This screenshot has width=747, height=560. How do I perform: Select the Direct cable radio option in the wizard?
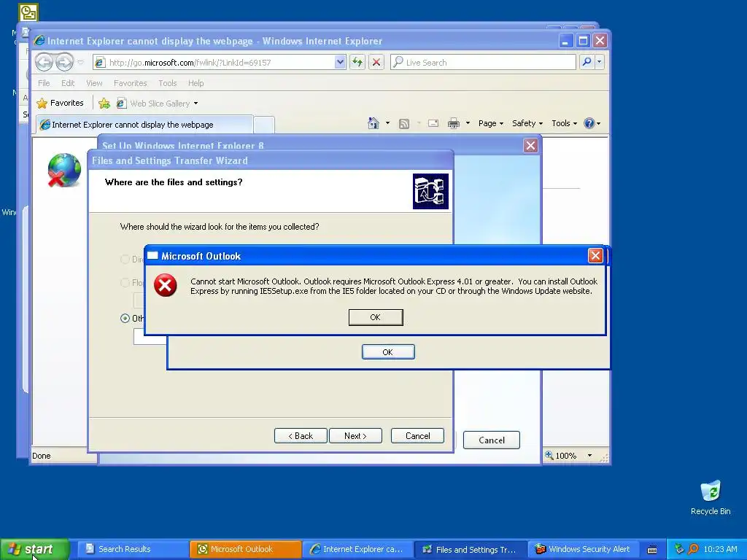pyautogui.click(x=125, y=259)
